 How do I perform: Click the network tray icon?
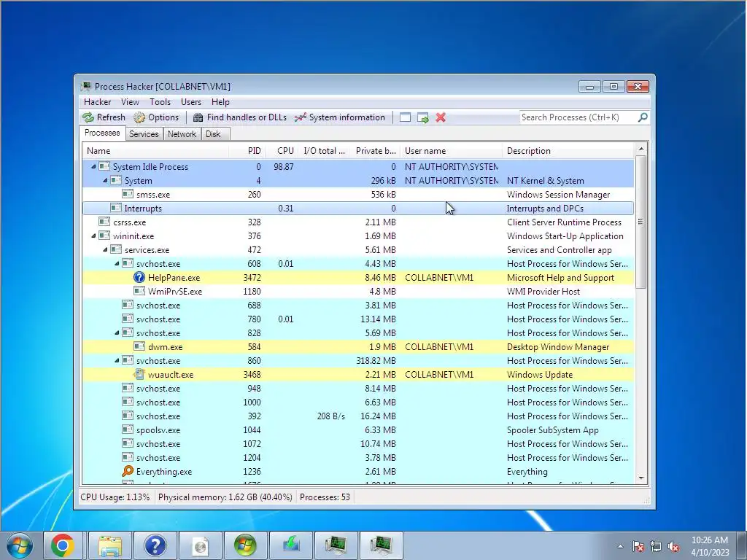[656, 547]
